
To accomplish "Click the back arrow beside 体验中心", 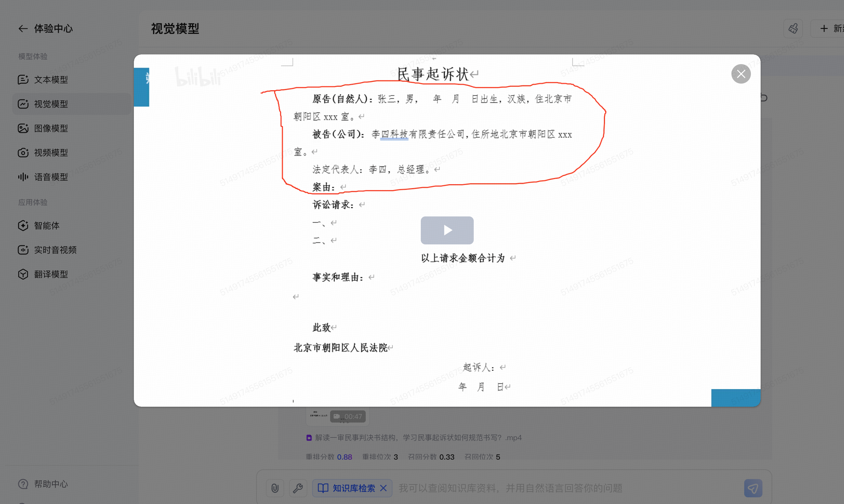I will click(x=23, y=29).
